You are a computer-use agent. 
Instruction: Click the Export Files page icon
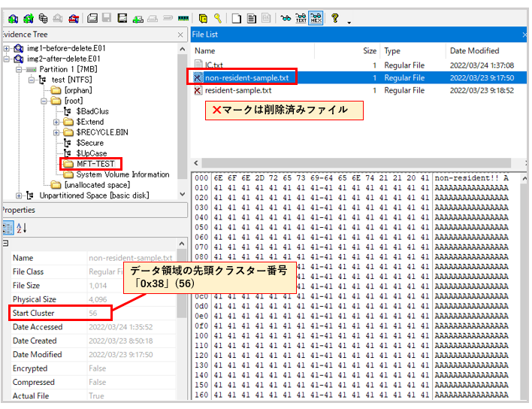pyautogui.click(x=237, y=18)
